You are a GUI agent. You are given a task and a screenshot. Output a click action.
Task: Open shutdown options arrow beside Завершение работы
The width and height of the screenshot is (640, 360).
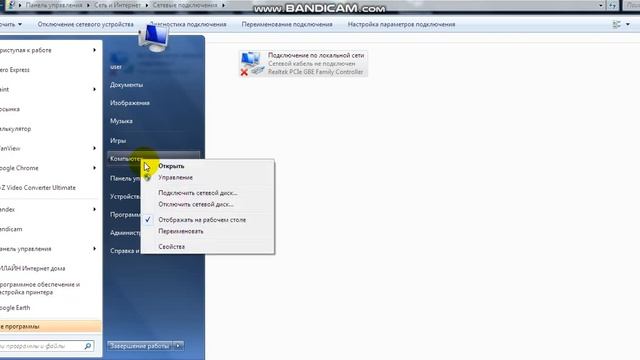178,346
